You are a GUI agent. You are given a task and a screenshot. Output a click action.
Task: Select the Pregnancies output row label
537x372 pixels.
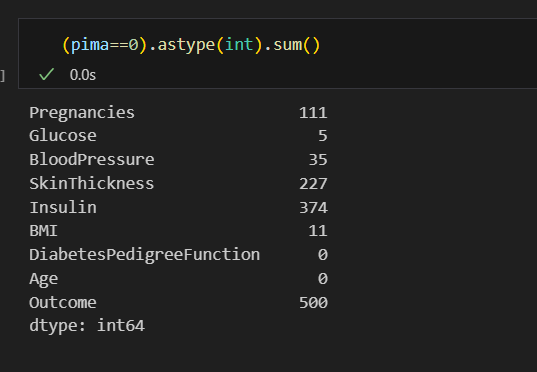(82, 113)
